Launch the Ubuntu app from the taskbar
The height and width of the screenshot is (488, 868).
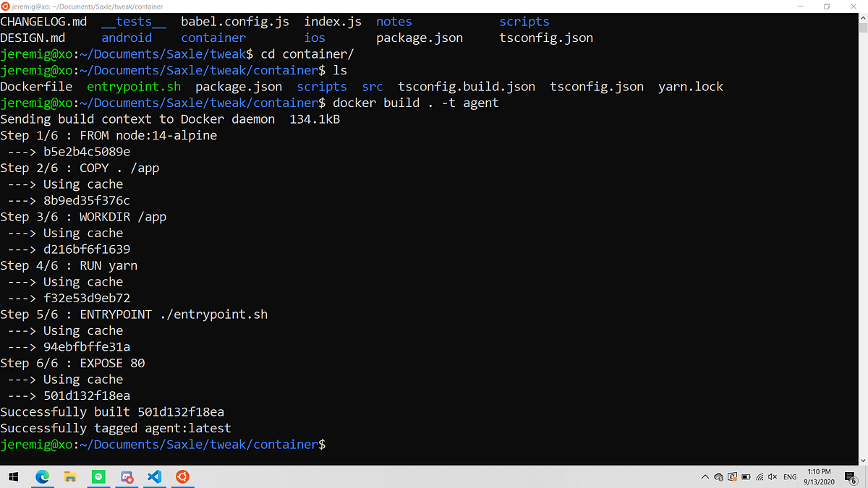pyautogui.click(x=182, y=476)
